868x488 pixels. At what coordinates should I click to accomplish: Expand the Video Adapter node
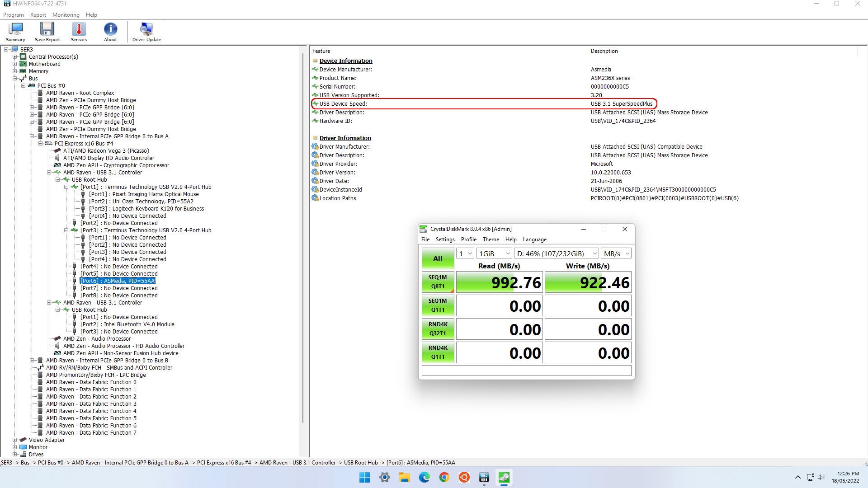[x=15, y=440]
